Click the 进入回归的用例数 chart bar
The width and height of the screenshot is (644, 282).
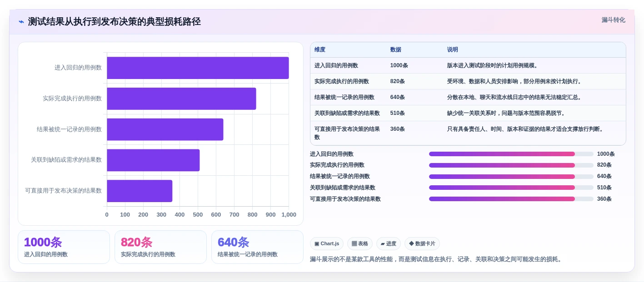point(198,68)
